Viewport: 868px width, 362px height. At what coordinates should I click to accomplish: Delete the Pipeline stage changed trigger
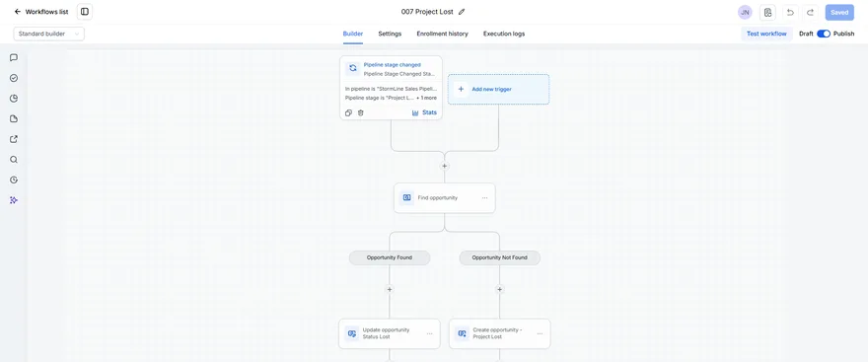coord(360,112)
